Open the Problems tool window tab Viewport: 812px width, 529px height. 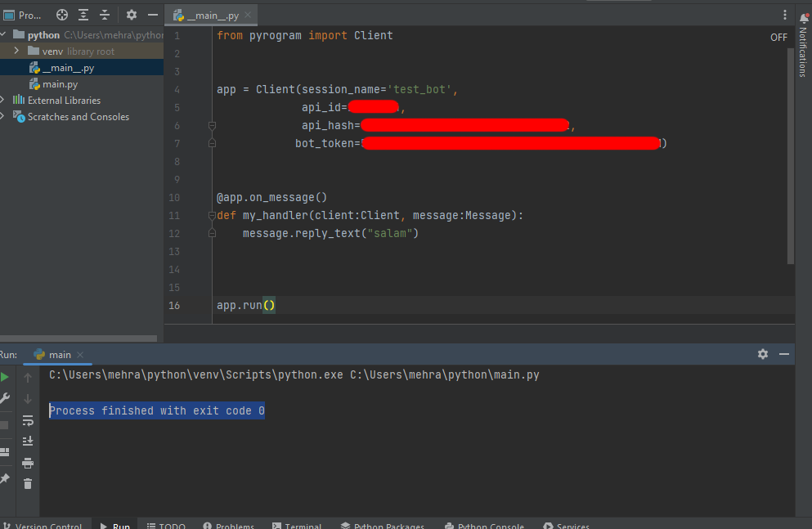click(x=228, y=525)
